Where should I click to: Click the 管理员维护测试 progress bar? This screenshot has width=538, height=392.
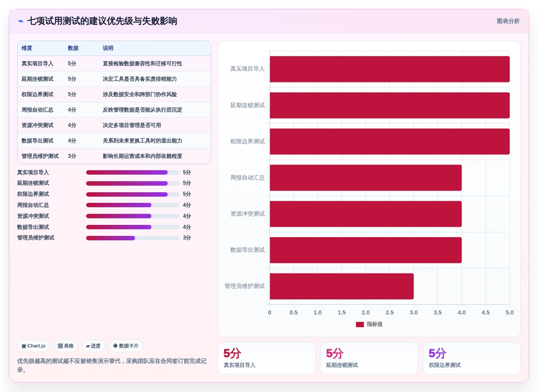click(x=132, y=238)
